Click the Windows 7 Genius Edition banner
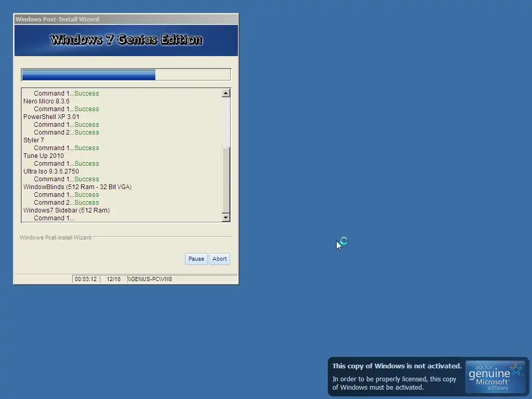532x399 pixels. coord(126,40)
